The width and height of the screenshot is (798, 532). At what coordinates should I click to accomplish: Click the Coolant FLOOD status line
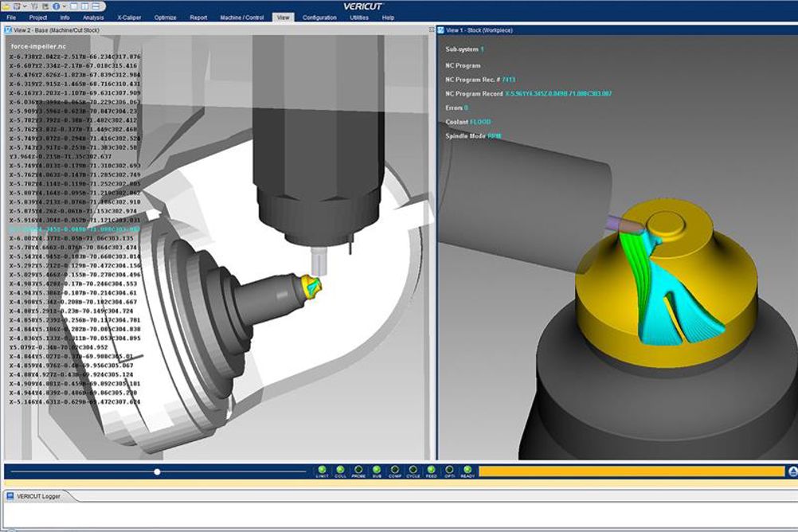tap(468, 122)
